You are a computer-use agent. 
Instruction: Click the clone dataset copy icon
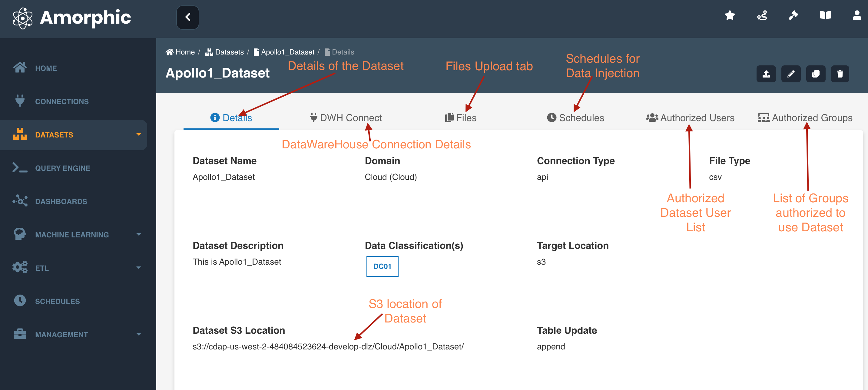point(815,74)
